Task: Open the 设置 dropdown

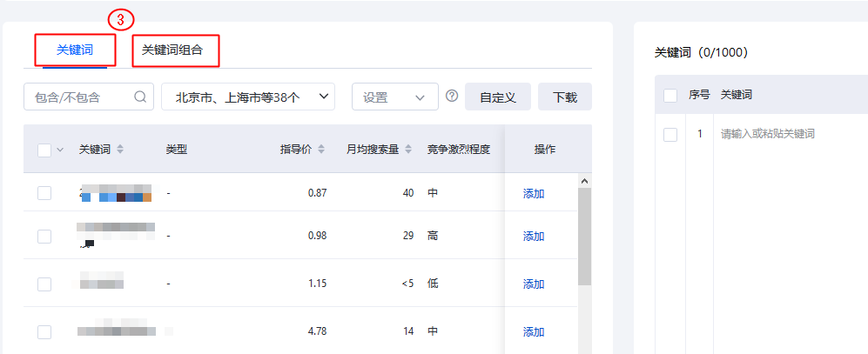Action: click(x=395, y=97)
